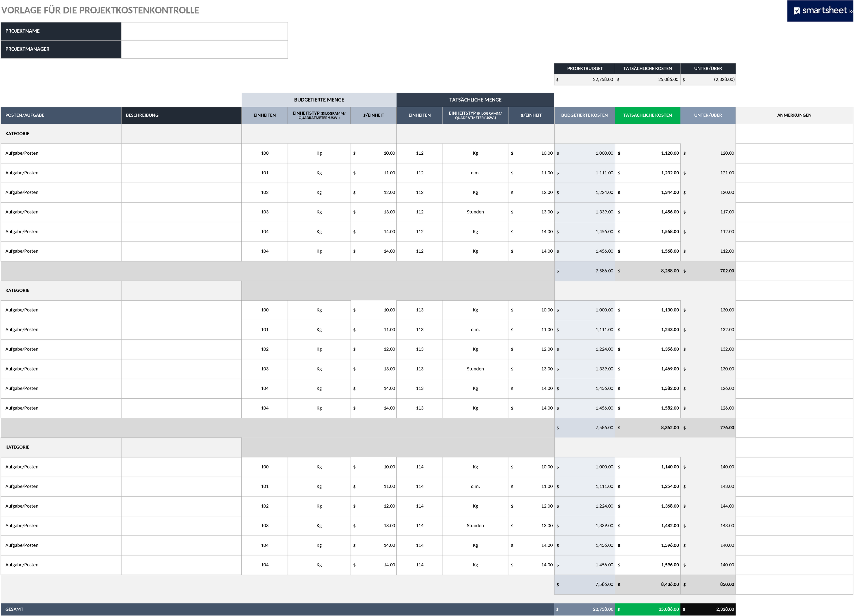Select the first KATEGORIE row label
Screen dimensions: 854x616
[61, 134]
